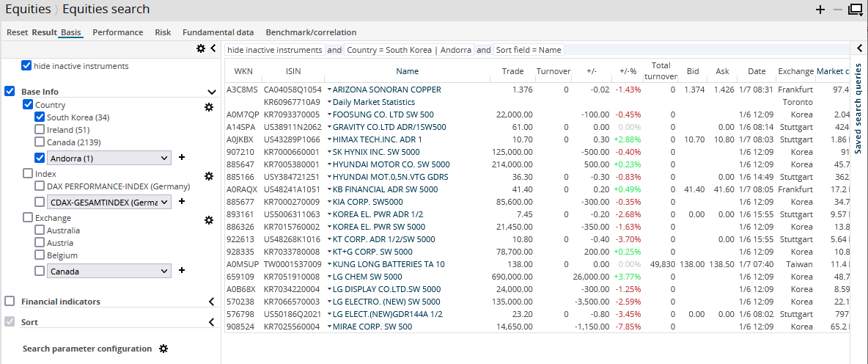Open the Exchange filter gear settings

tap(208, 220)
